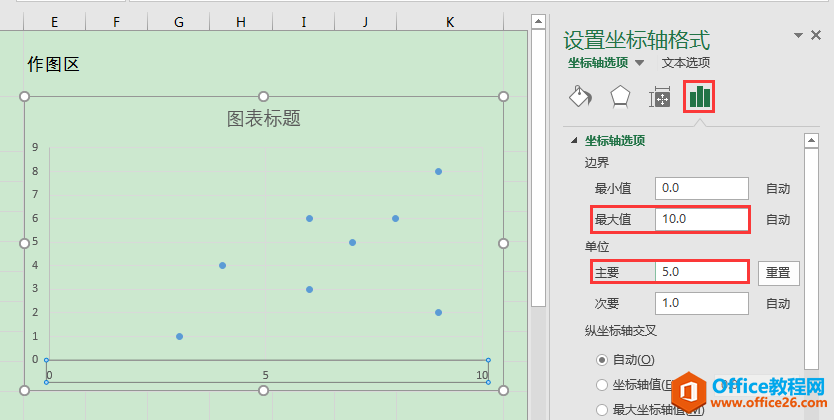Collapse the 坐标轴选项 section triangle
Image resolution: width=834 pixels, height=420 pixels.
coord(573,141)
